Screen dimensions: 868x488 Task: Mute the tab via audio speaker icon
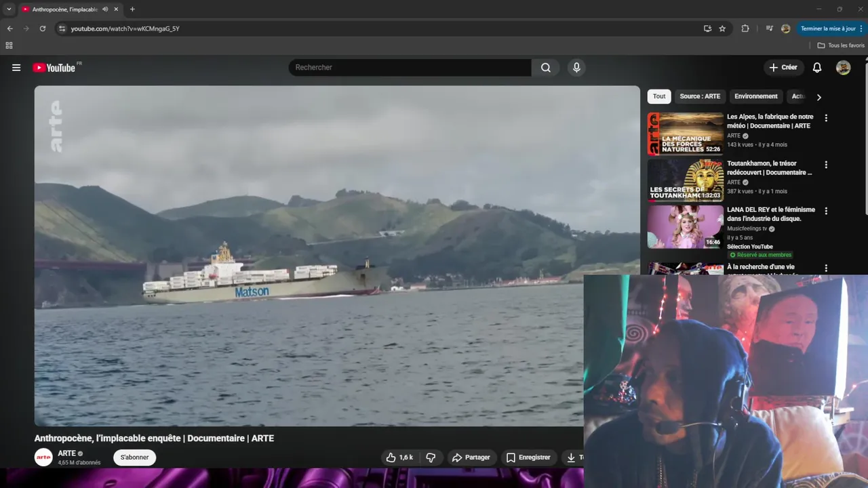[x=105, y=9]
